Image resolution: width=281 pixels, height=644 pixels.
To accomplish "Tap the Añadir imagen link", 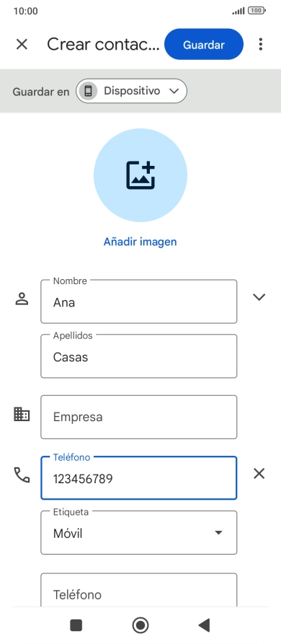I will pos(140,242).
